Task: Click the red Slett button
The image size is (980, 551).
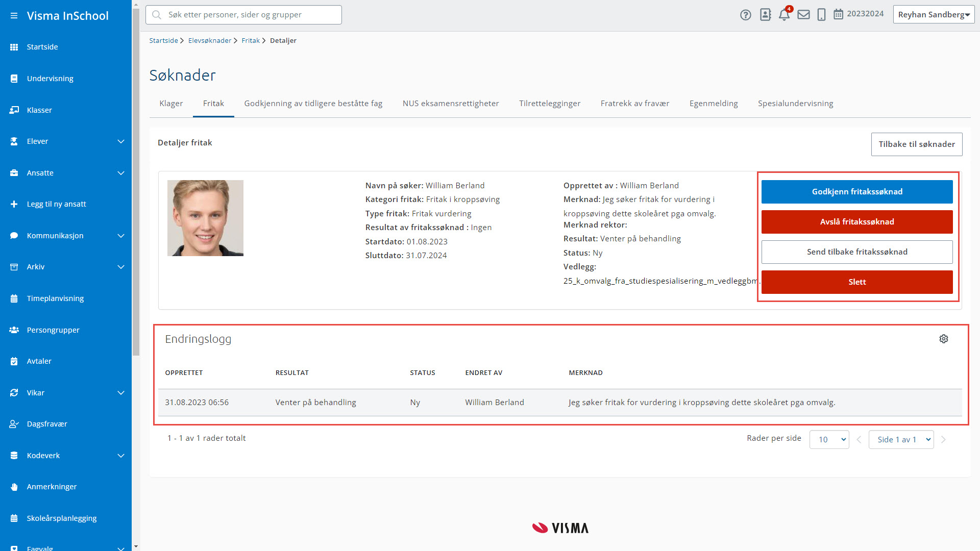Action: click(857, 282)
